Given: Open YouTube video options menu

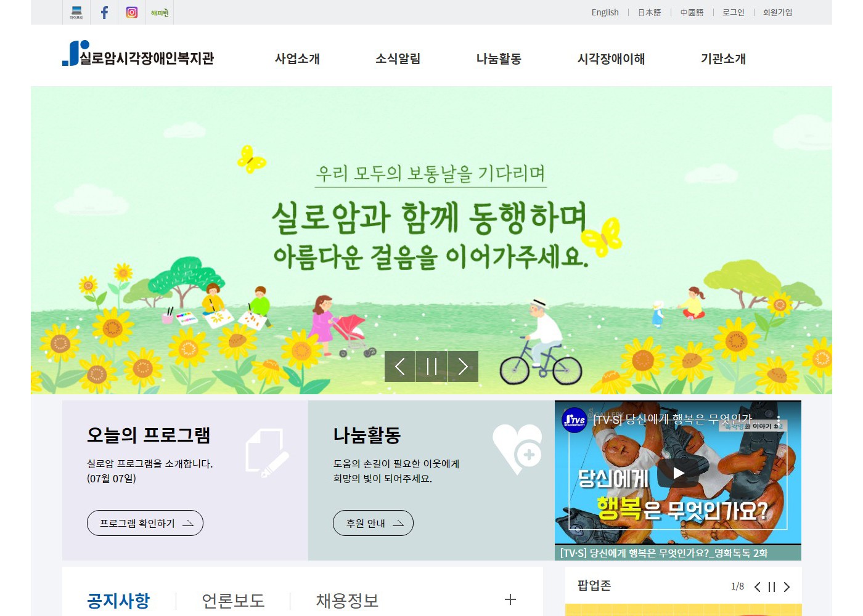Looking at the screenshot, I should click(779, 419).
